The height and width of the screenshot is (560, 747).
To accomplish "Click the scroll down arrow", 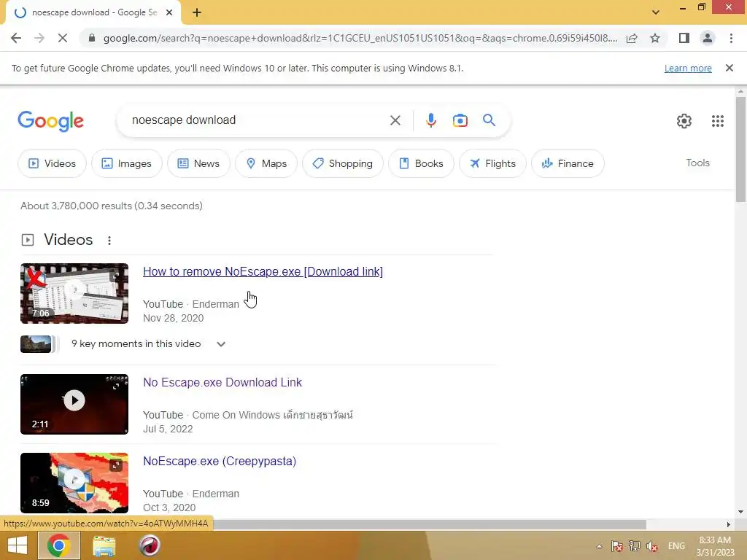I will [x=740, y=512].
